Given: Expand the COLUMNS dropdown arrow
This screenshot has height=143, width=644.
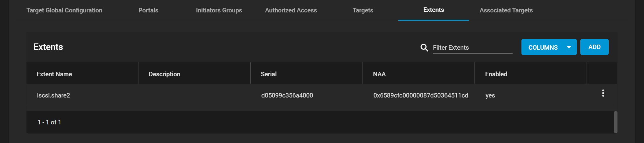Looking at the screenshot, I should coord(569,47).
